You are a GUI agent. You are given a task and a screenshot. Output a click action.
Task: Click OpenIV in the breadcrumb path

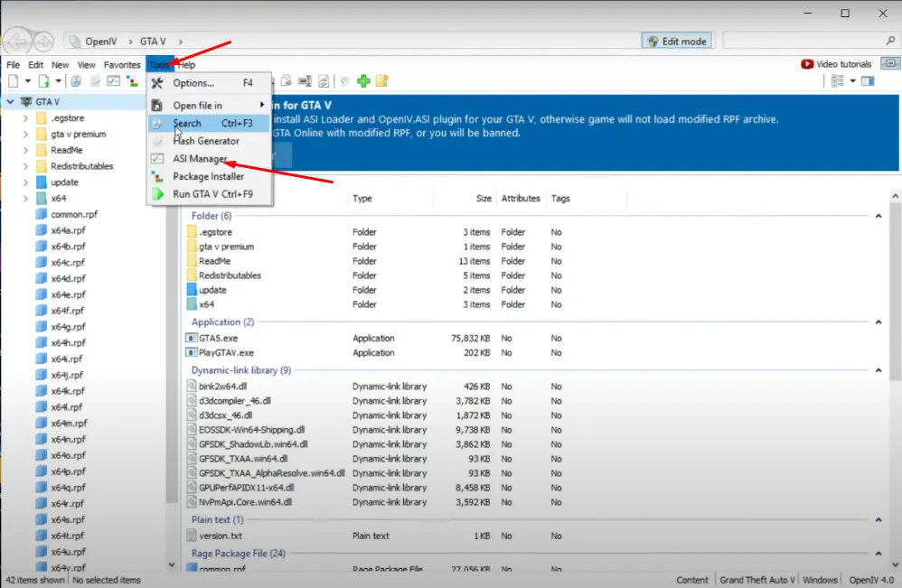pos(100,42)
